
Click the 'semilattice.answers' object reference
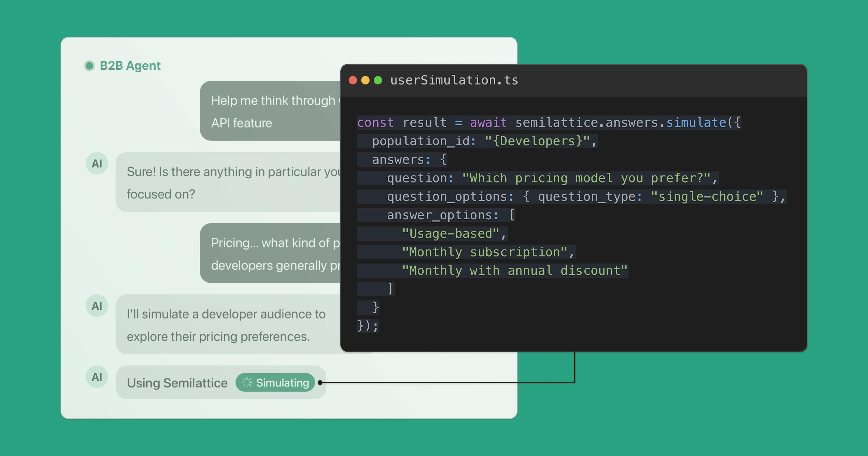pos(587,123)
